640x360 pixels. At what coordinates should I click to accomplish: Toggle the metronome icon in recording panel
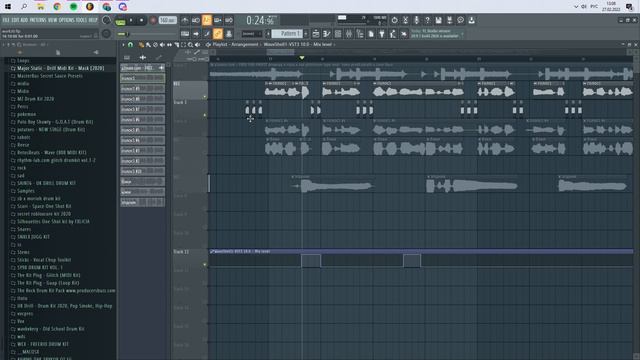[185, 20]
